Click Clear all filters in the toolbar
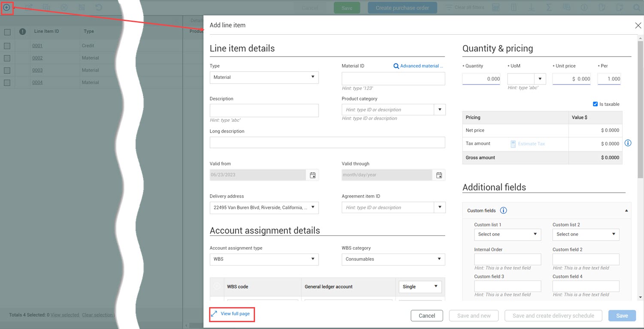Image resolution: width=644 pixels, height=329 pixels. coord(465,7)
